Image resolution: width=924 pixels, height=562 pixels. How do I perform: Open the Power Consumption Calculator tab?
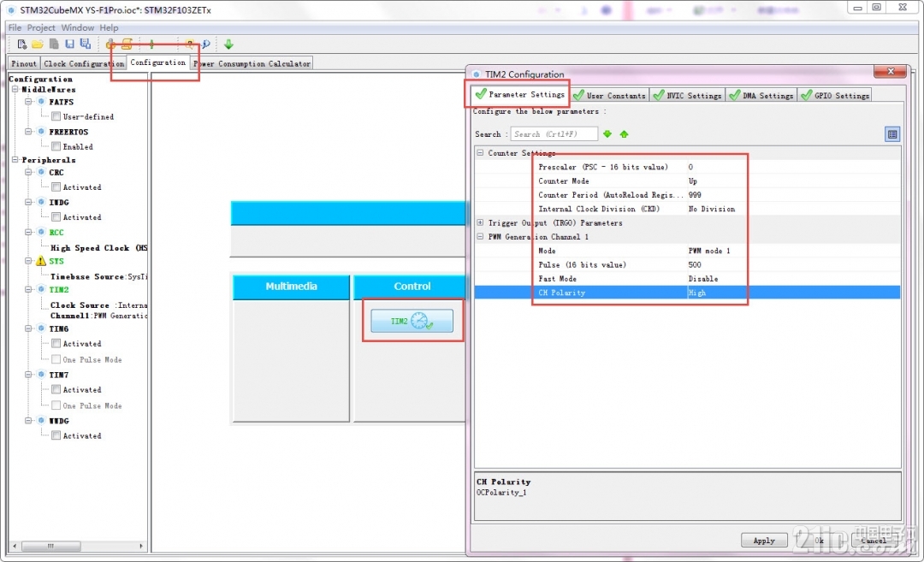252,63
